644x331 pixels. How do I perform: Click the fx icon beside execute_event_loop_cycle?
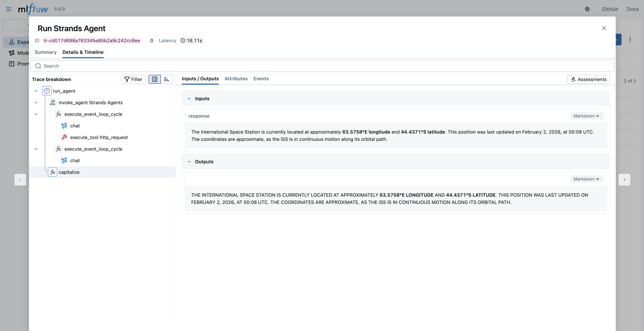[x=58, y=114]
